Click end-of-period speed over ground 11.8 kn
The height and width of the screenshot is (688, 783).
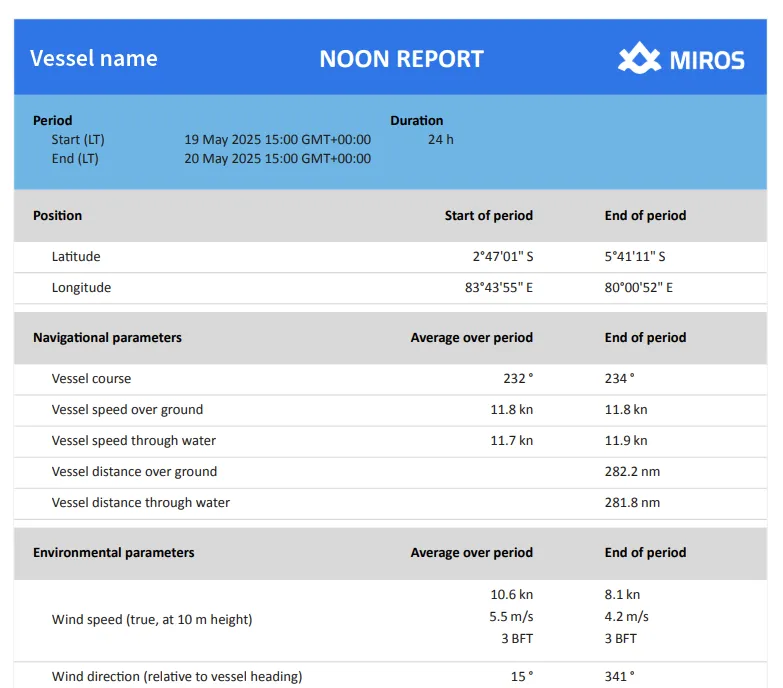(x=626, y=409)
